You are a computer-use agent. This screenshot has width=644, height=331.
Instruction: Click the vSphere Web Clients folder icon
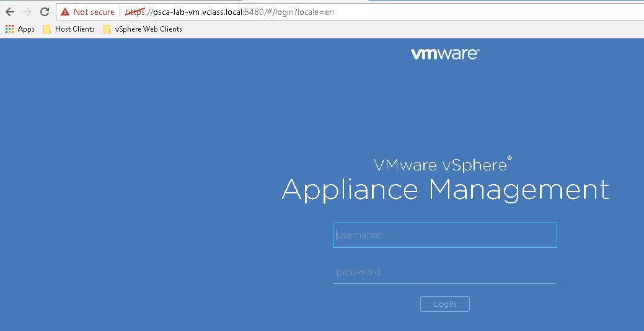tap(107, 29)
